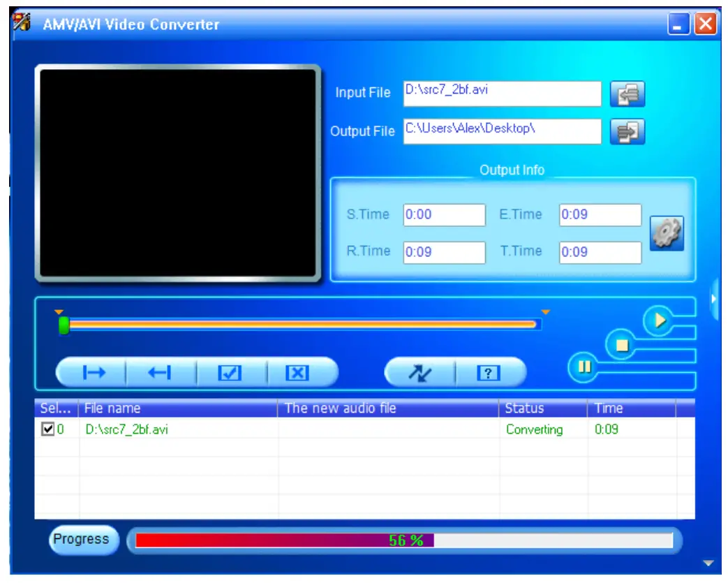Image resolution: width=728 pixels, height=583 pixels.
Task: Click The new audio file column header
Action: point(388,408)
